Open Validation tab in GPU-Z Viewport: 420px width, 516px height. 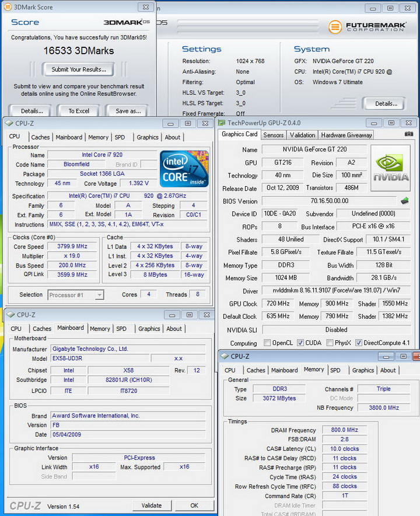point(302,135)
